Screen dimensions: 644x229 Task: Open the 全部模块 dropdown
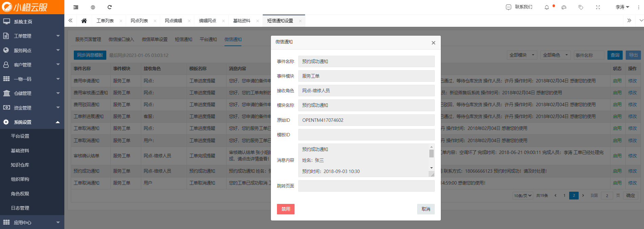click(522, 55)
